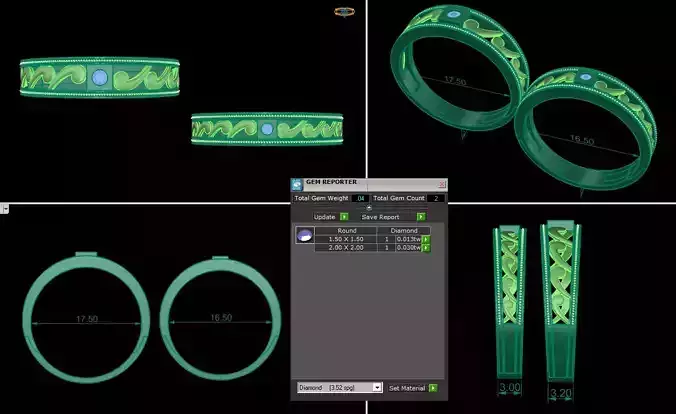Viewport: 676px width, 414px height.
Task: Click the 17.50 dimension in the front view
Action: click(87, 319)
